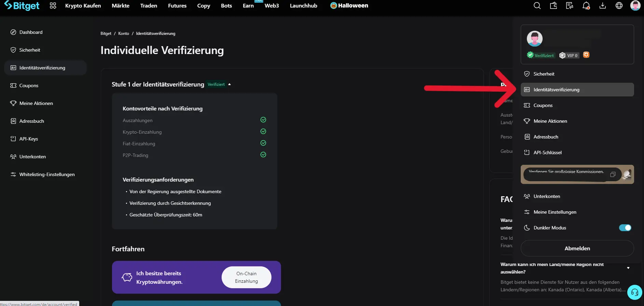Click the Whitelisting-Einstellungen sliders icon
Viewport: 644px width, 306px height.
click(13, 174)
